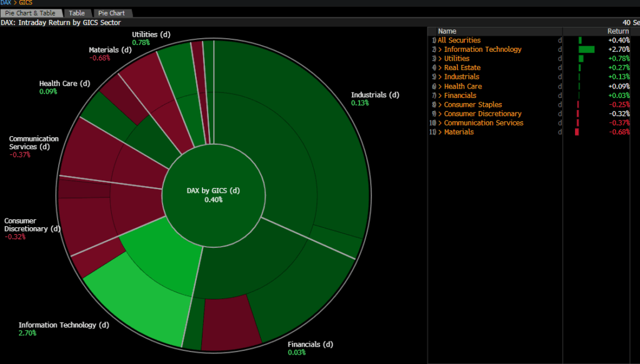Click the DAX breadcrumb link
640x364 pixels.
6,3
